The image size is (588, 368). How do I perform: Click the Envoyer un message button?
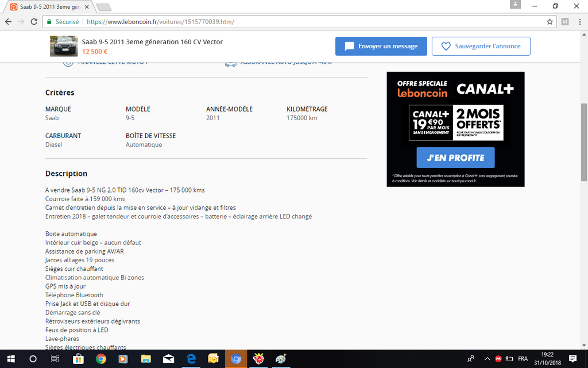tap(381, 46)
